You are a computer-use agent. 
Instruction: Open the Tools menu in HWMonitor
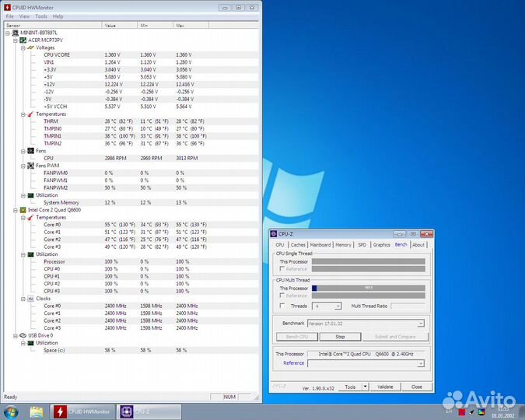41,16
